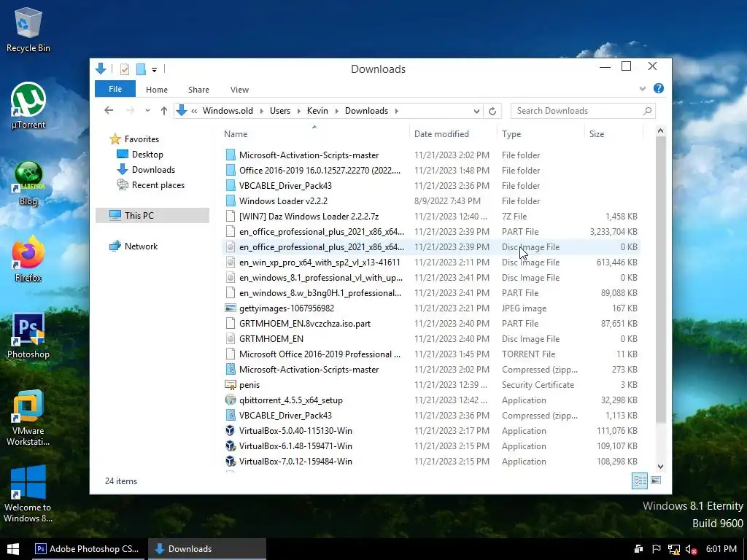Viewport: 747px width, 560px height.
Task: Open Customize Quick Access Toolbar dropdown
Action: coord(155,69)
